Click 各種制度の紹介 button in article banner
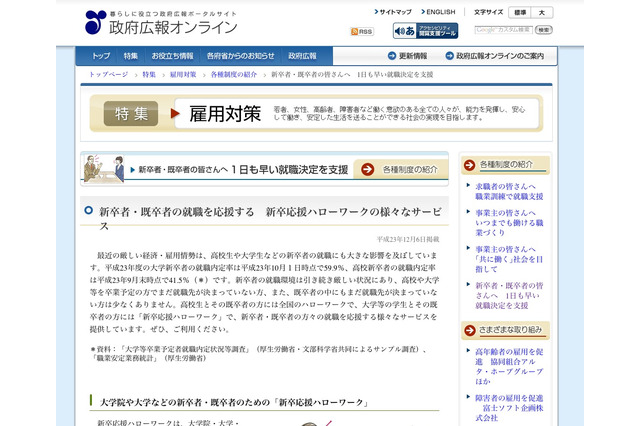 (x=401, y=169)
